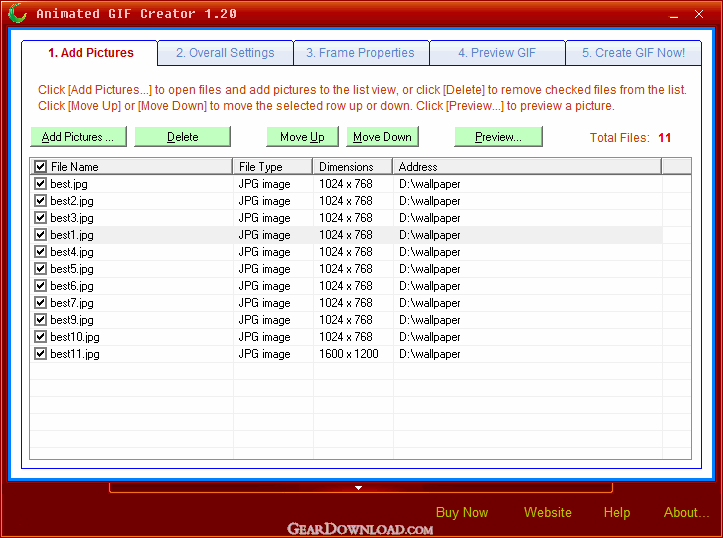Select the best.jpg file name
The image size is (723, 538).
(69, 184)
